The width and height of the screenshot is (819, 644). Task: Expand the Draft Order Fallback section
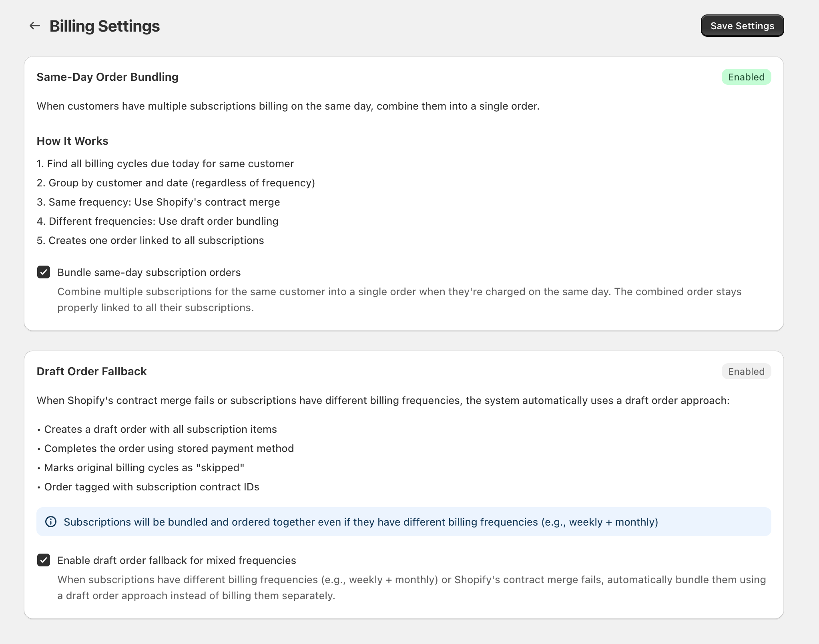92,371
